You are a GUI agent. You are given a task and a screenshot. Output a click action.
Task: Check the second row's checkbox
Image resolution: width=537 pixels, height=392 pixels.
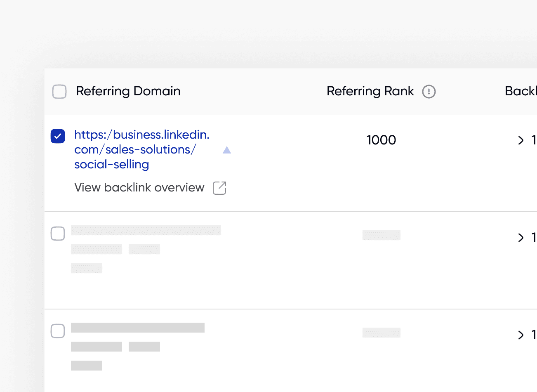click(x=58, y=233)
